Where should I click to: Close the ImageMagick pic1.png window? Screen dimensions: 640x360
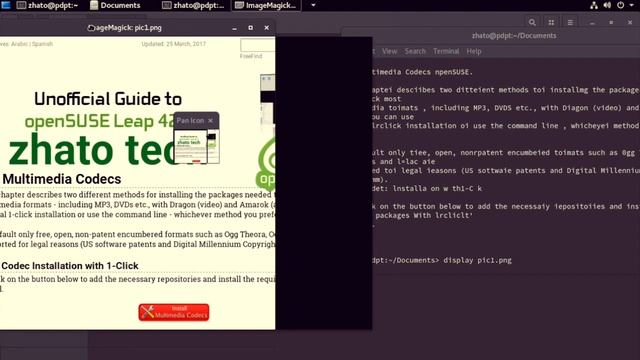click(267, 28)
